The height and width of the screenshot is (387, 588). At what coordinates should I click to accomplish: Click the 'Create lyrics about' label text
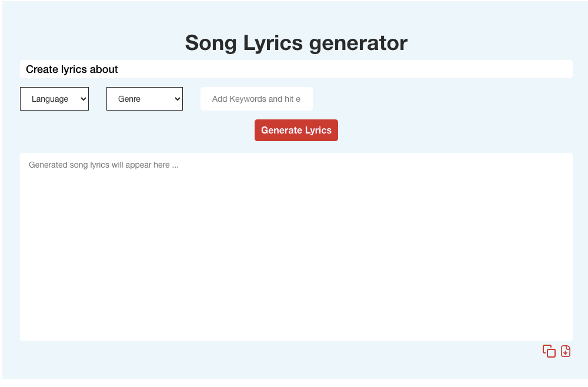click(72, 69)
